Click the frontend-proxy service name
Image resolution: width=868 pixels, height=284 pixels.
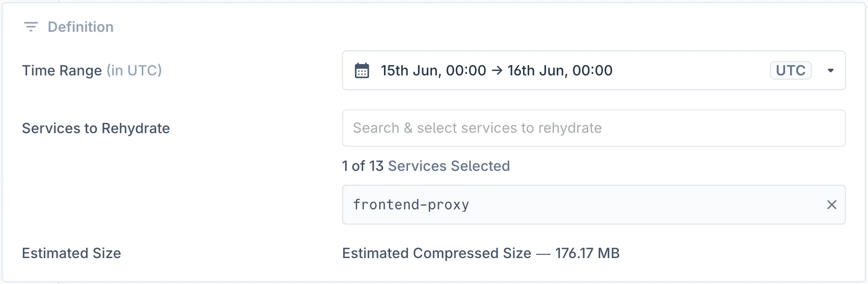(x=411, y=205)
